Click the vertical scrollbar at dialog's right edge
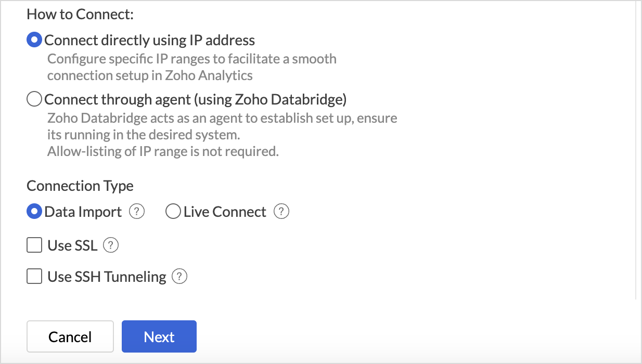The height and width of the screenshot is (364, 642). point(636,151)
